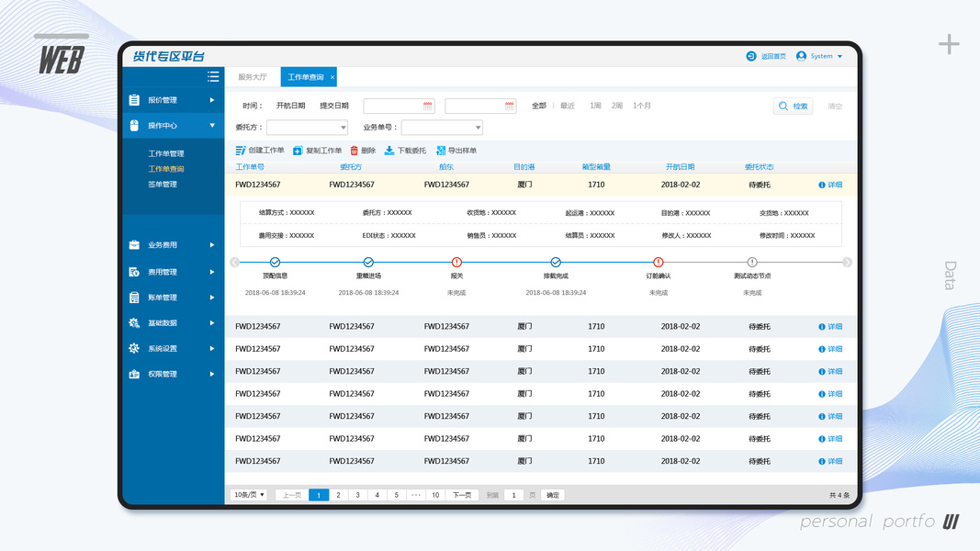Open the System user dropdown arrow
The image size is (980, 551).
(840, 57)
